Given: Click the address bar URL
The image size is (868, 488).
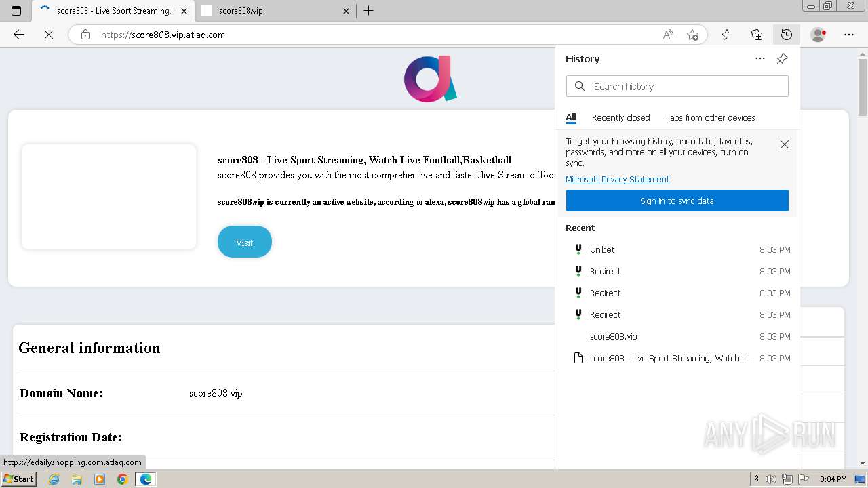Looking at the screenshot, I should (163, 35).
